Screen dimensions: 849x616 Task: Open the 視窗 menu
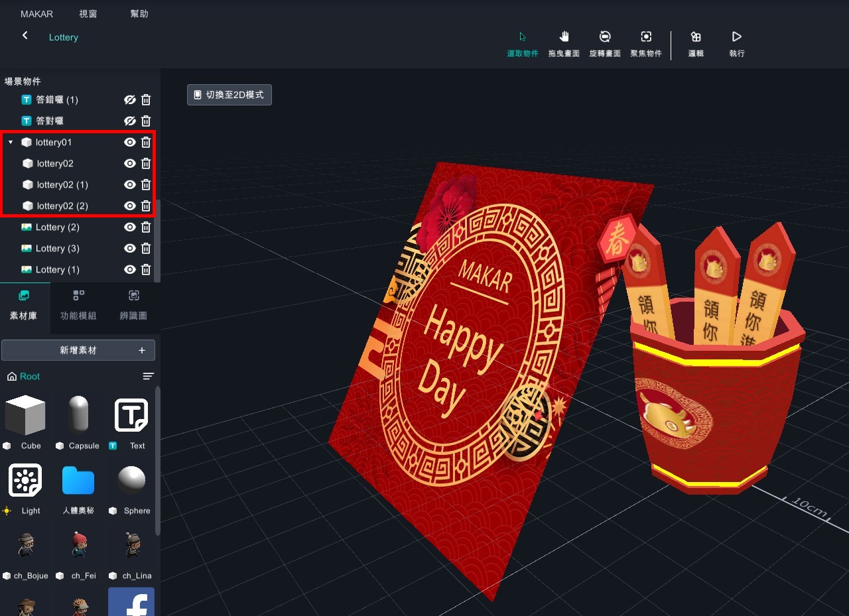click(88, 14)
